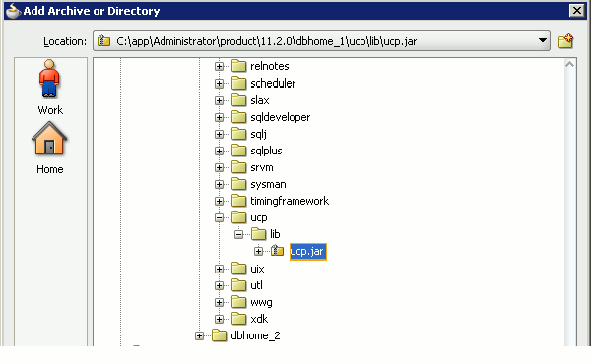This screenshot has height=364, width=591.
Task: Select the utl folder icon
Action: (238, 285)
